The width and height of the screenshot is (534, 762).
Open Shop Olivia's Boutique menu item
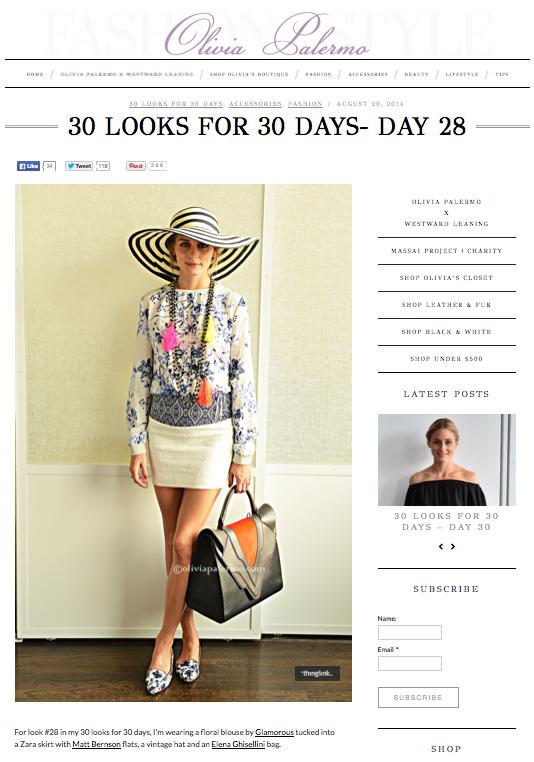[x=249, y=74]
